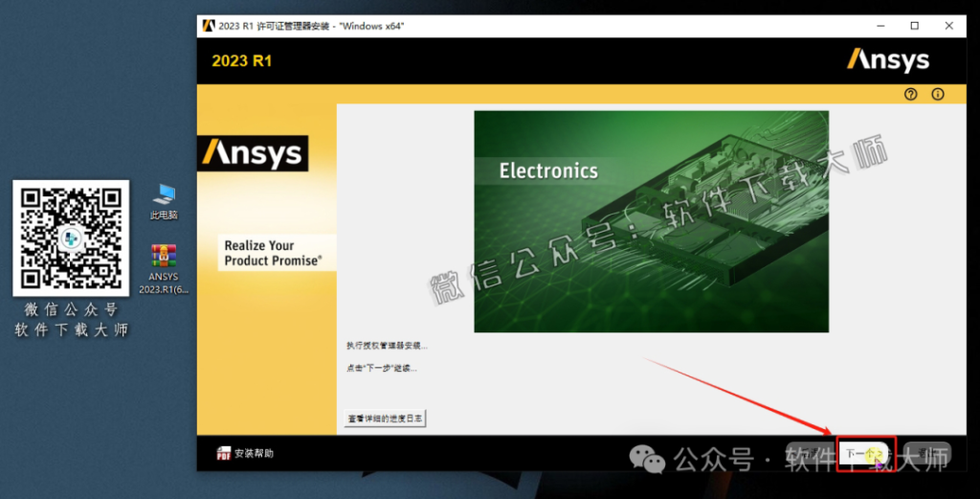This screenshot has height=499, width=980.
Task: Click the Ansys logo in header
Action: click(888, 60)
